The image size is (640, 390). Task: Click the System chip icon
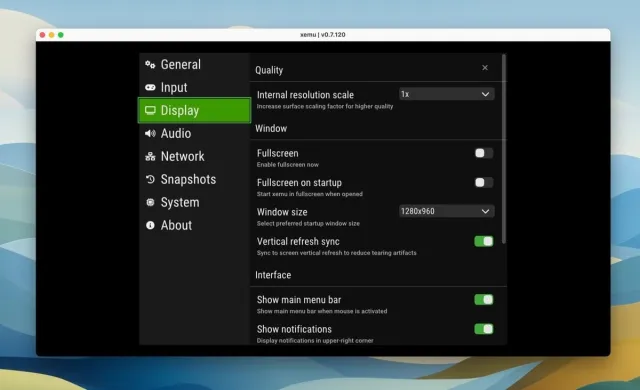point(150,202)
